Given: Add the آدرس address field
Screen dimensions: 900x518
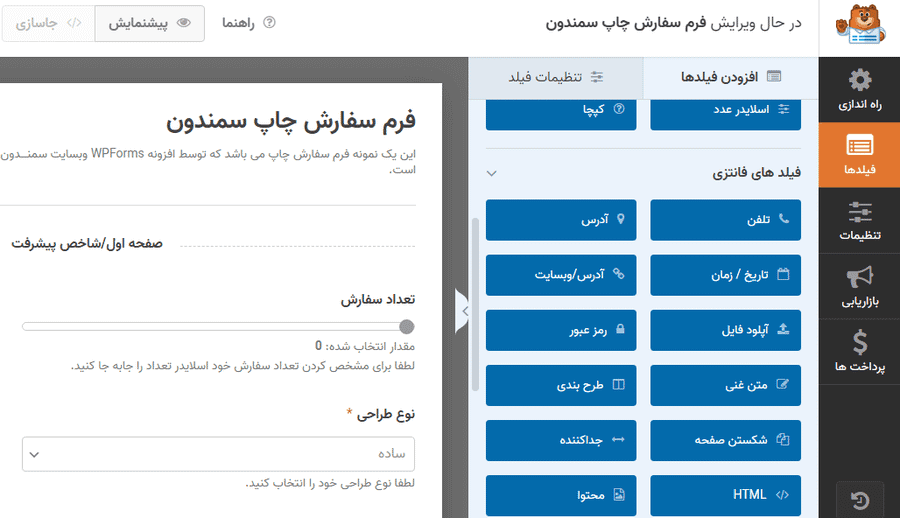Looking at the screenshot, I should tap(561, 220).
